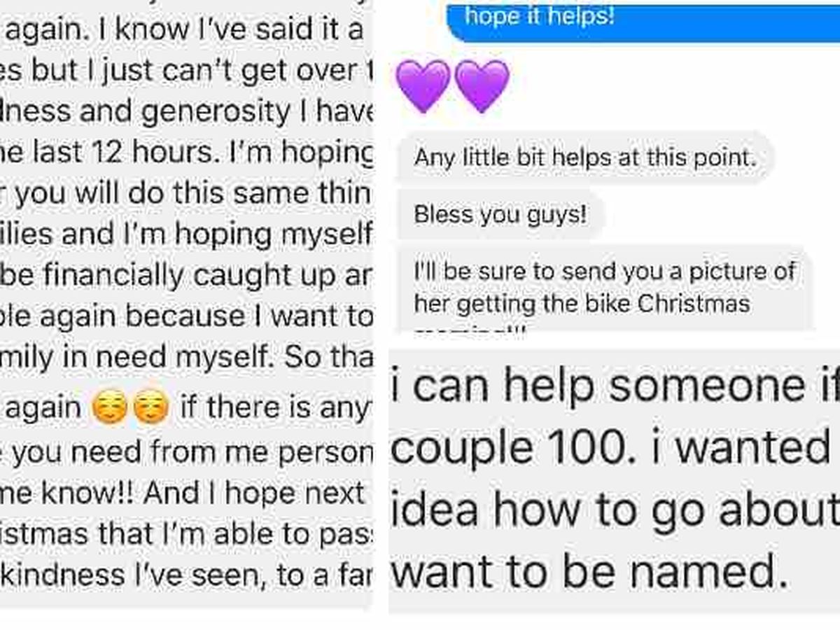Screen dimensions: 840x630
Task: Click the line 'be financially caught up'
Action: click(186, 276)
